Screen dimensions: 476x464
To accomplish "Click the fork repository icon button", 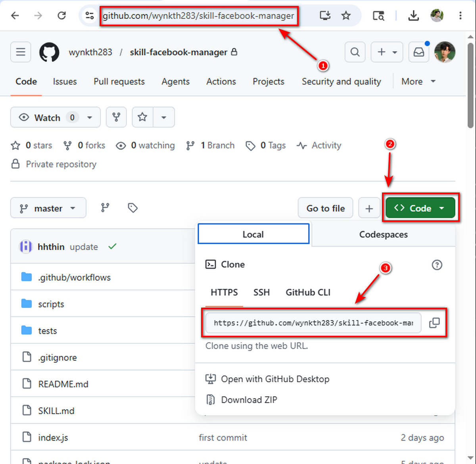I will [116, 117].
